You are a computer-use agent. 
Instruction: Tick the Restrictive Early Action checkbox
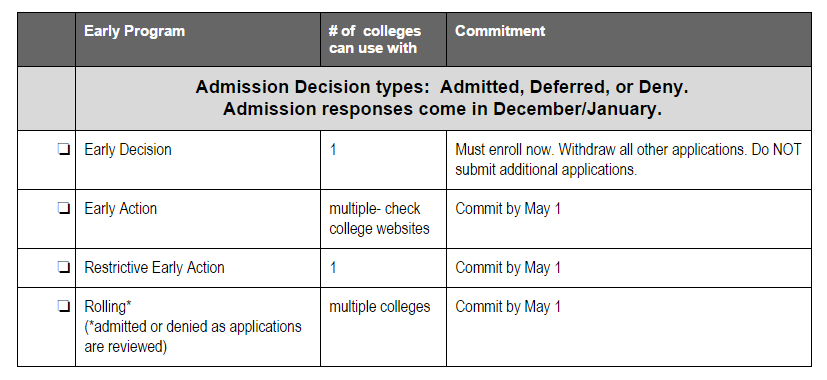point(63,268)
